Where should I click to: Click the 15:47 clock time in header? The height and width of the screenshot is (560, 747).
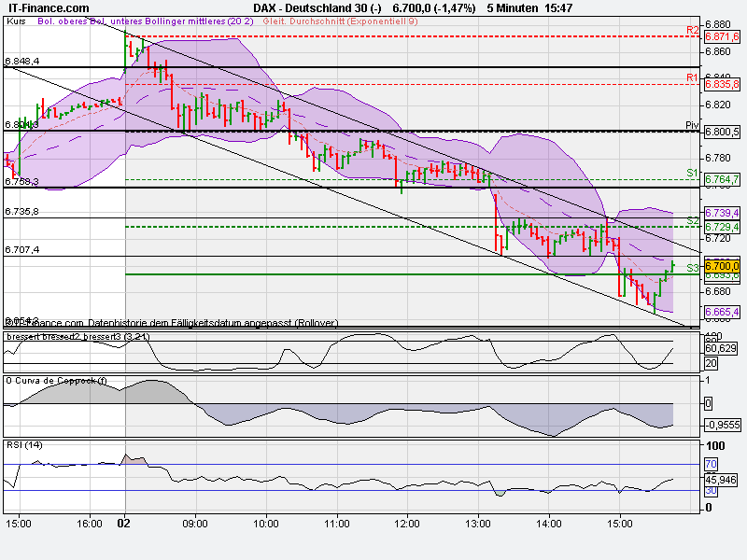(558, 8)
